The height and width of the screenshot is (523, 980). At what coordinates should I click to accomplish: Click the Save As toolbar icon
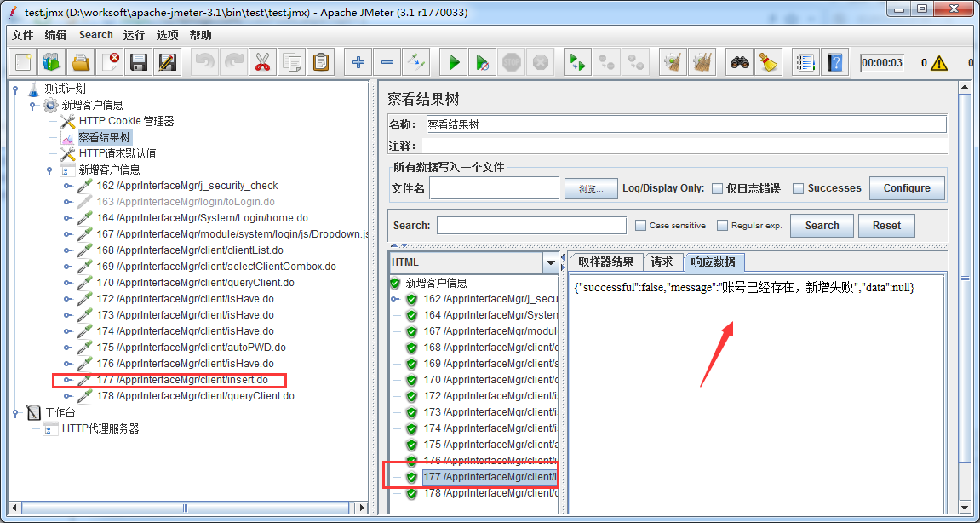tap(167, 62)
